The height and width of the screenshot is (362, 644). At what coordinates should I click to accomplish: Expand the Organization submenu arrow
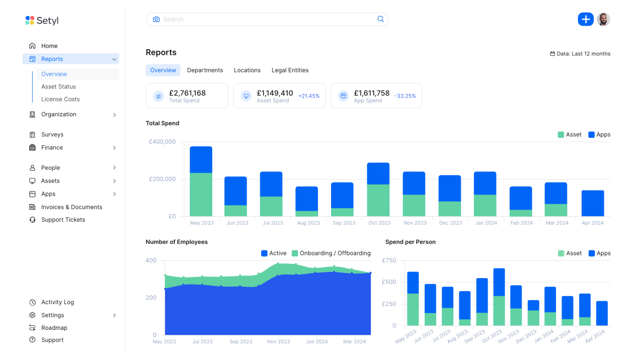[114, 115]
